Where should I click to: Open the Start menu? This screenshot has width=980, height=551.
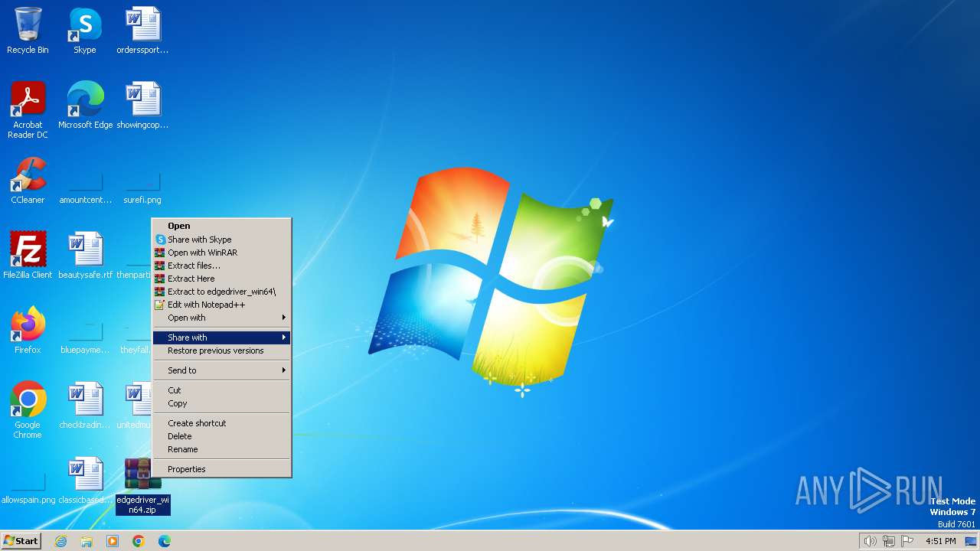[x=21, y=541]
